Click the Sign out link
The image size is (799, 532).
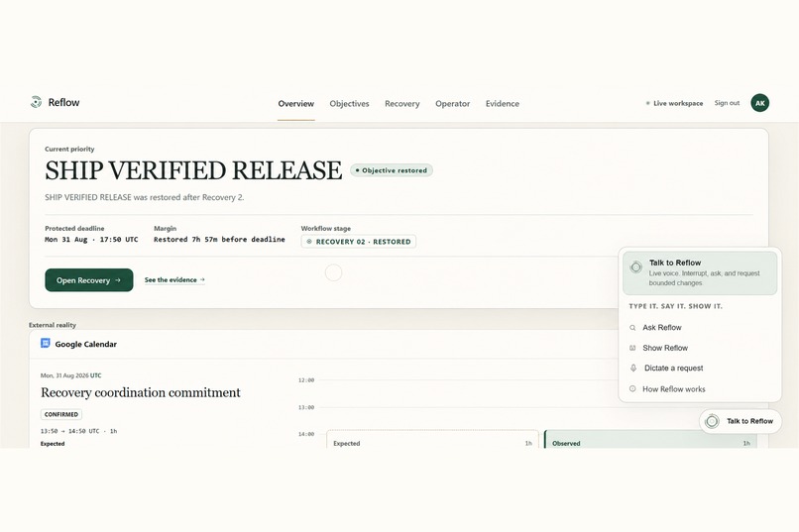pyautogui.click(x=727, y=103)
